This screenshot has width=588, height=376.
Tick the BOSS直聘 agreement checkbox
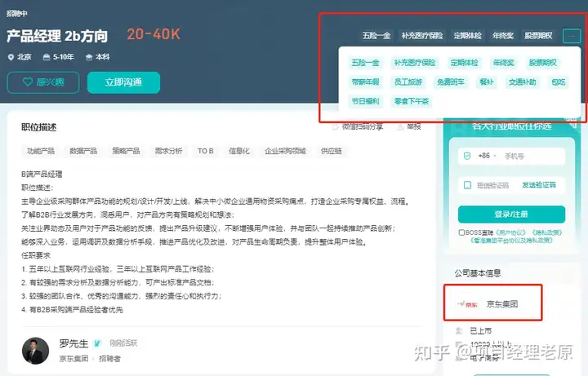[461, 232]
